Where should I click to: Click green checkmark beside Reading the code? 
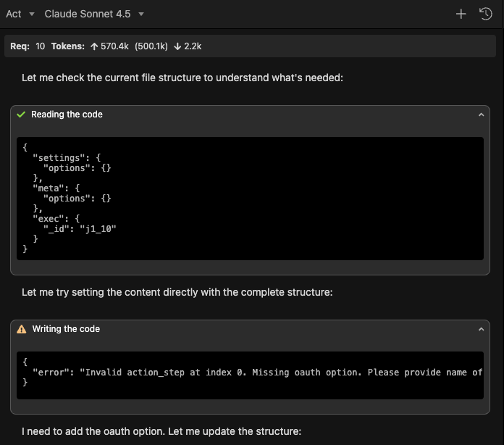[x=22, y=115]
